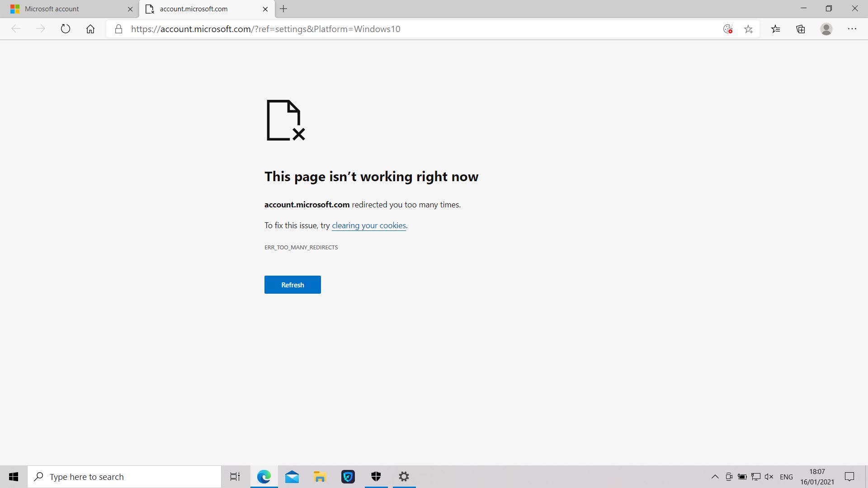Reload the page with the refresh icon
The image size is (868, 488).
pyautogui.click(x=66, y=29)
